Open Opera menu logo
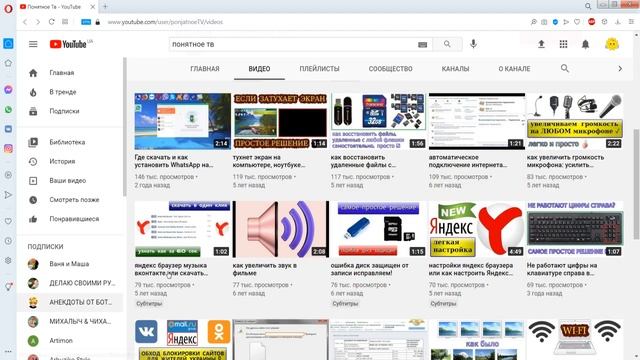The image size is (640, 360). pyautogui.click(x=8, y=9)
